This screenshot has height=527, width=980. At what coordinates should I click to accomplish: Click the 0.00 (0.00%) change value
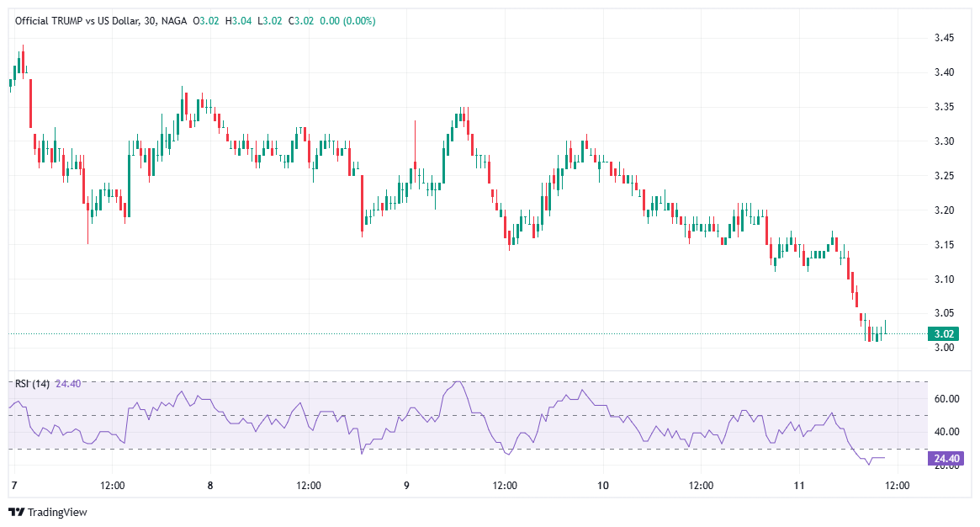tap(347, 20)
